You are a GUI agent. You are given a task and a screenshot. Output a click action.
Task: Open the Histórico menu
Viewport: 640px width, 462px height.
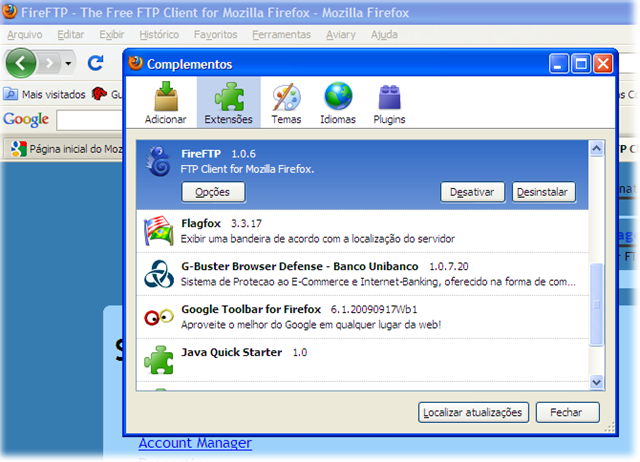159,35
